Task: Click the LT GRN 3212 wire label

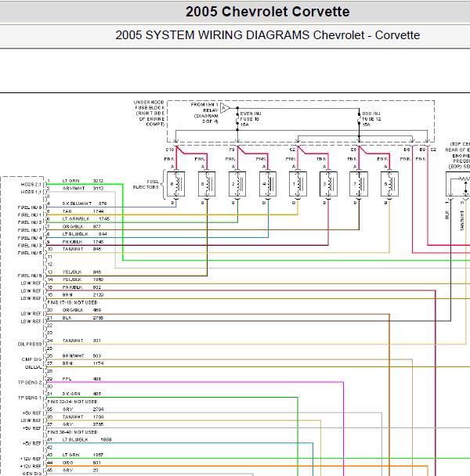Action: [x=83, y=181]
